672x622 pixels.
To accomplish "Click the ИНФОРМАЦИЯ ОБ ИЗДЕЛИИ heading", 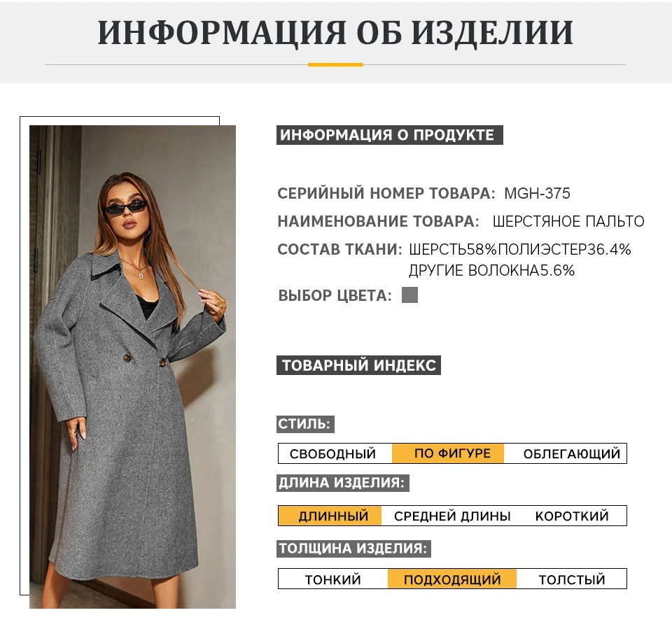I will tap(335, 33).
